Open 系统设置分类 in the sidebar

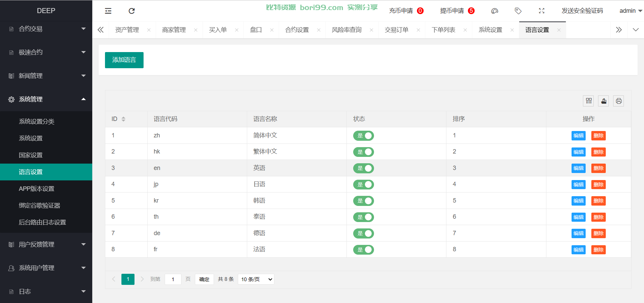tap(46, 122)
